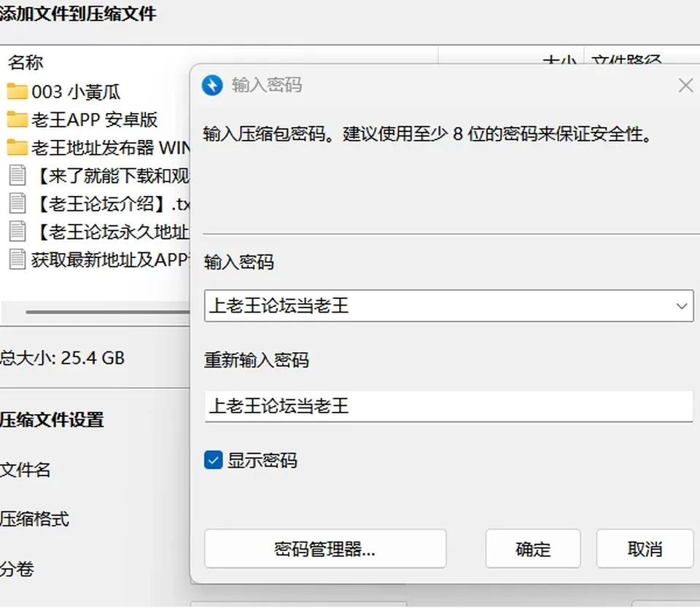Click the 【老王论坛永久地址 file icon

click(x=17, y=231)
